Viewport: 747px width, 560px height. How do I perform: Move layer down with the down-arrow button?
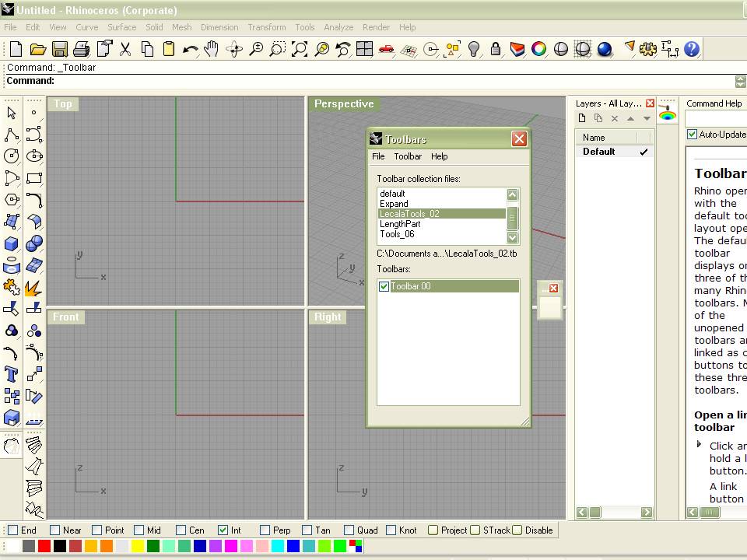pos(647,118)
